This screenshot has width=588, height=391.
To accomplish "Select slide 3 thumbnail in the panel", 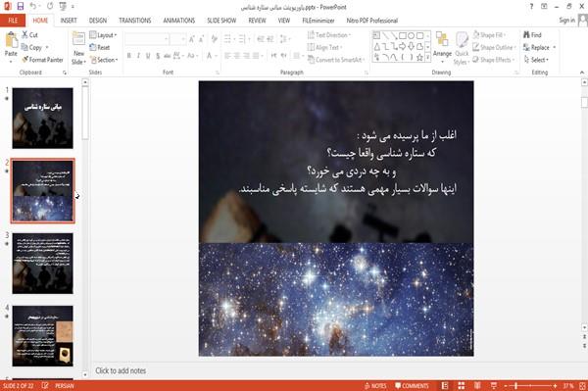I will tap(43, 264).
